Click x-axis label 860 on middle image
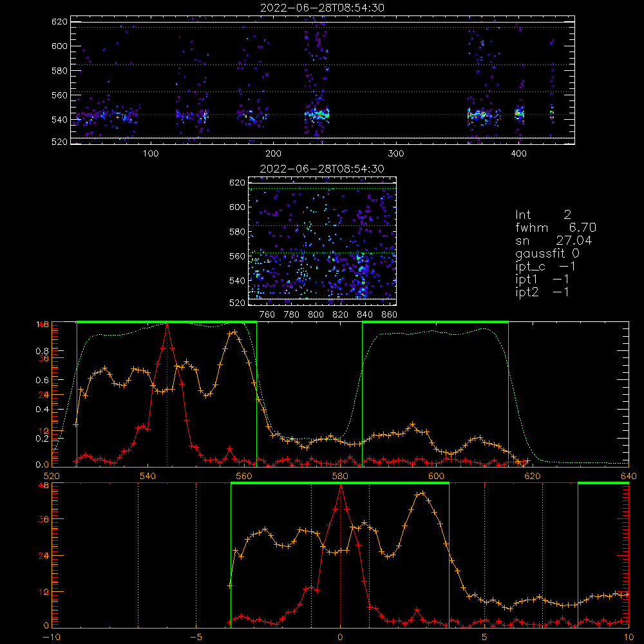Screen dimensions: 644x644 pyautogui.click(x=389, y=315)
